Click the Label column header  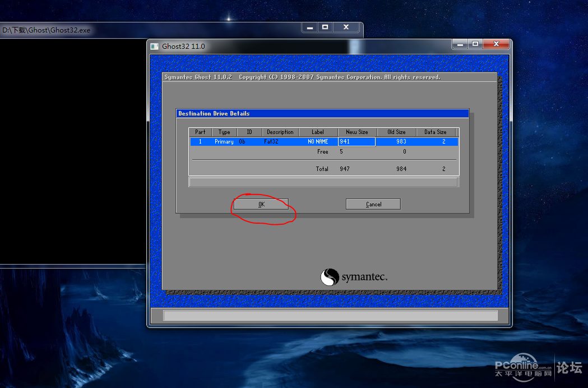click(x=318, y=132)
